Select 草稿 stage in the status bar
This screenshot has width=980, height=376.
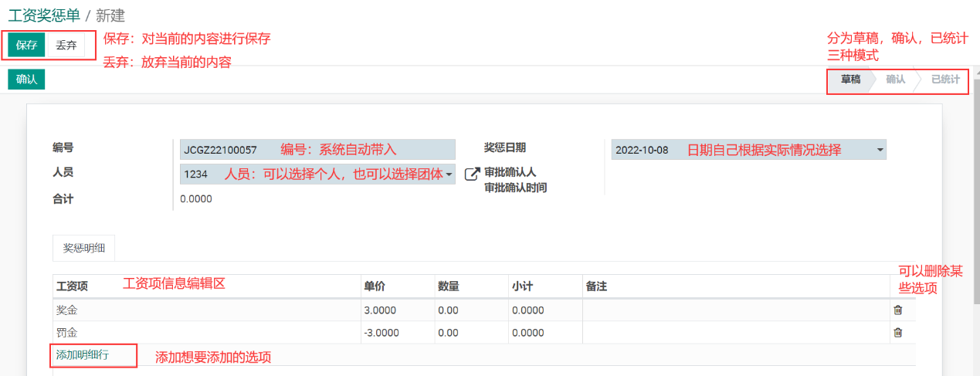(850, 80)
